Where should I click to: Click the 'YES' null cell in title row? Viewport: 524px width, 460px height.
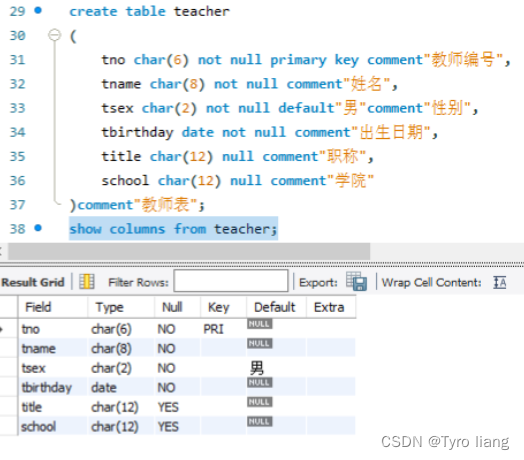[x=177, y=407]
